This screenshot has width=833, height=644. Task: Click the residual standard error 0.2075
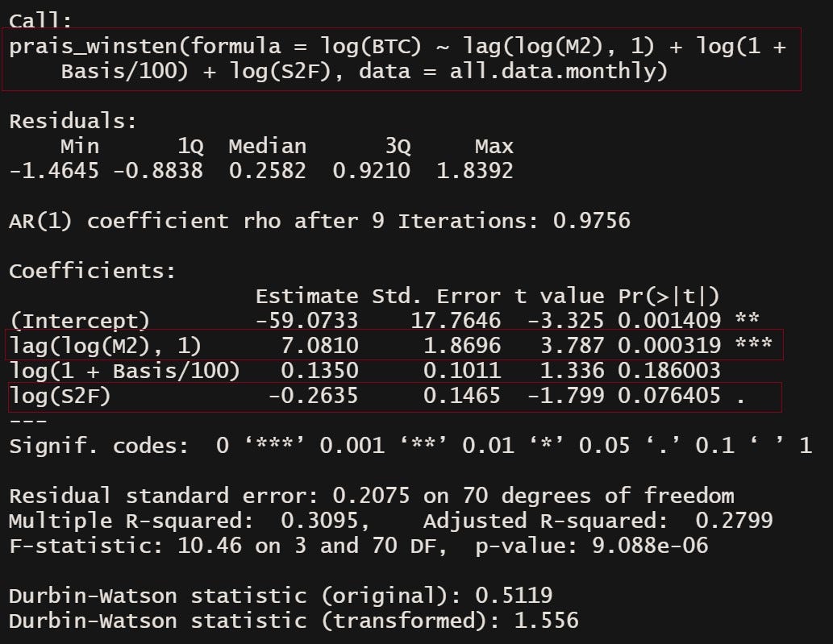coord(372,496)
